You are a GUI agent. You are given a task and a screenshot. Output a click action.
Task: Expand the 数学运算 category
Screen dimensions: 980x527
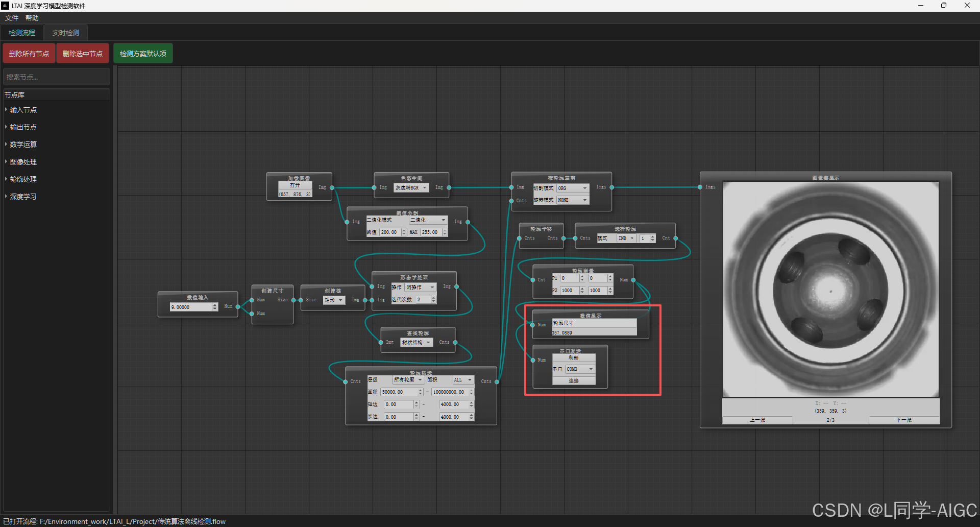(23, 145)
